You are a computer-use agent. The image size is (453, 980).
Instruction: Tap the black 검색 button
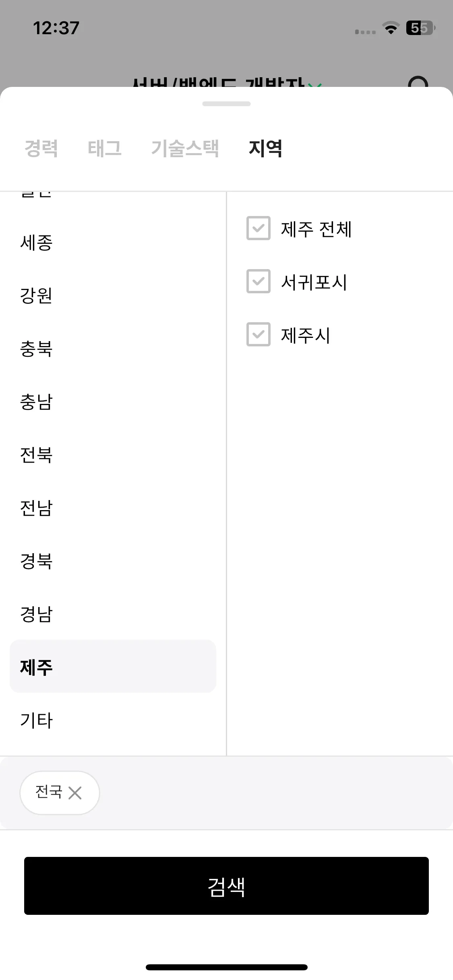[226, 886]
